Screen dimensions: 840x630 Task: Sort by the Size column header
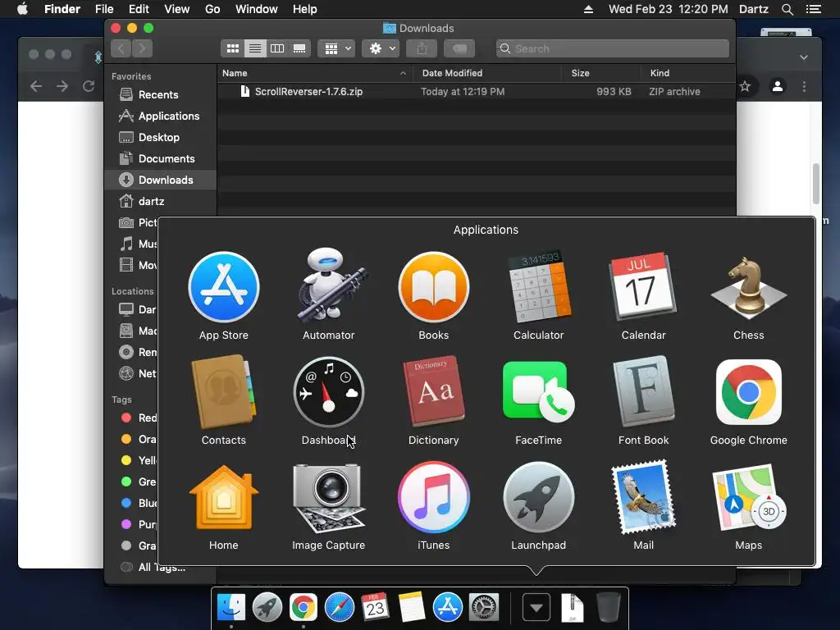point(601,73)
